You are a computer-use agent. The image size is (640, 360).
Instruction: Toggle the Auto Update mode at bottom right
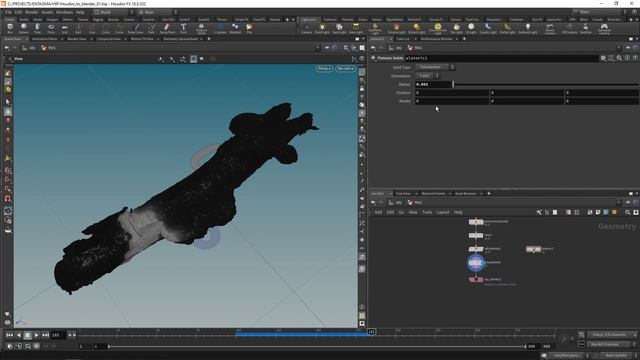[x=616, y=356]
